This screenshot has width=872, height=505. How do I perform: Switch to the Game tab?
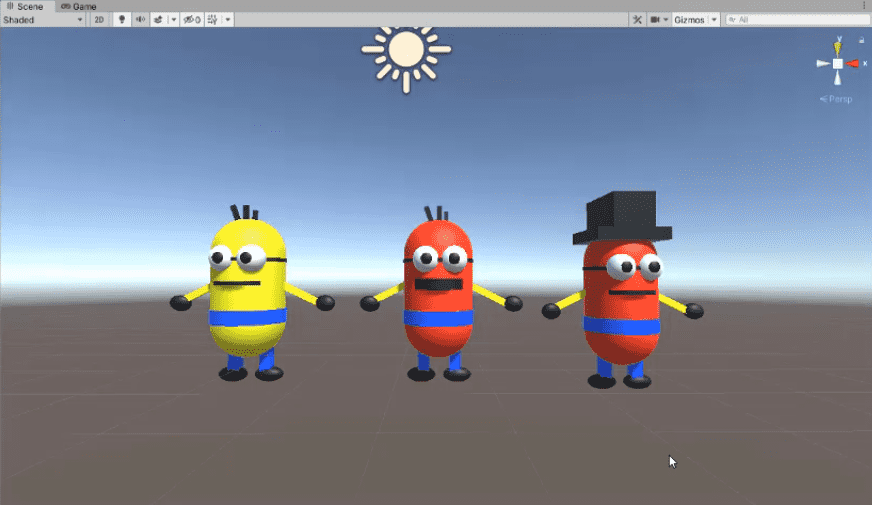[78, 6]
